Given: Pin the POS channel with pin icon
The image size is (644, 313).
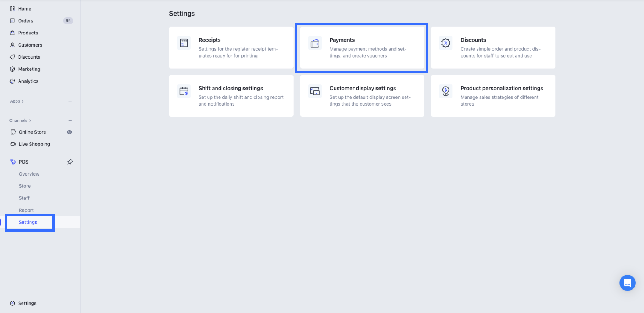Looking at the screenshot, I should pyautogui.click(x=70, y=162).
